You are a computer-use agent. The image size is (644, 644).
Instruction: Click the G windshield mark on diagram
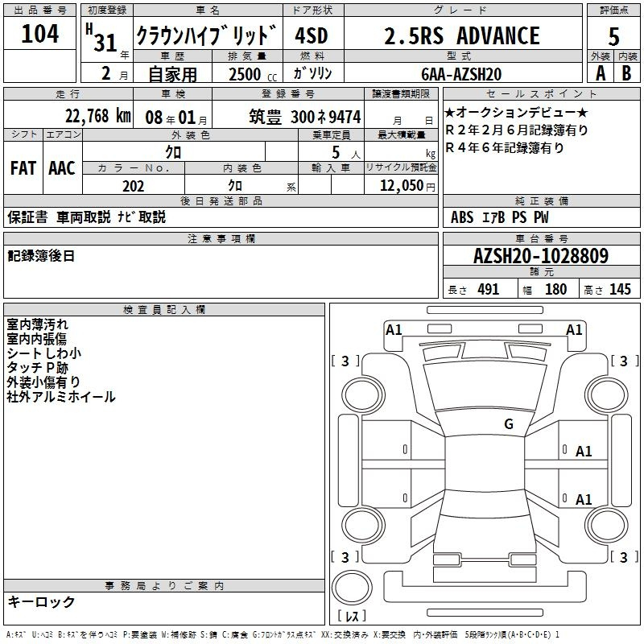click(x=509, y=423)
